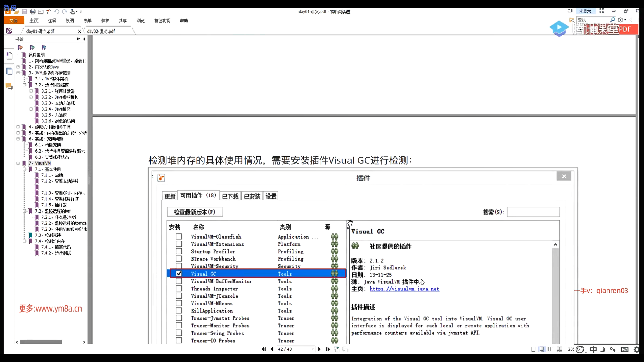Open the page number dropdown
The width and height of the screenshot is (644, 362).
point(313,349)
